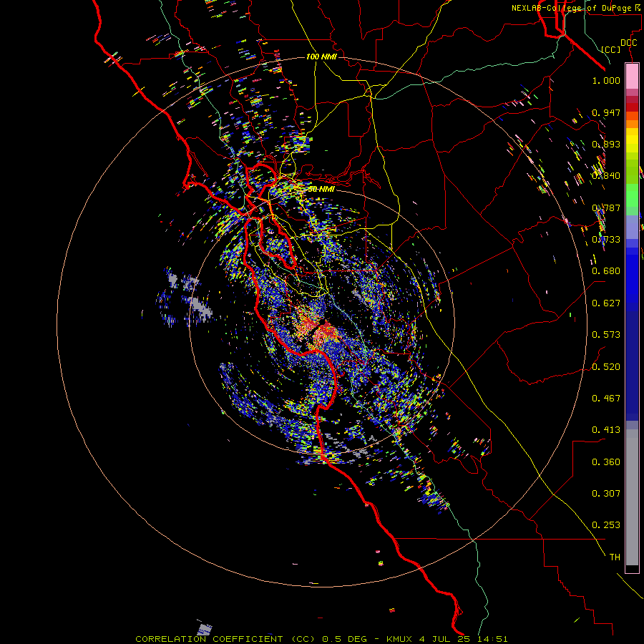Click the TH threshold label
This screenshot has height=644, width=644.
[x=615, y=557]
